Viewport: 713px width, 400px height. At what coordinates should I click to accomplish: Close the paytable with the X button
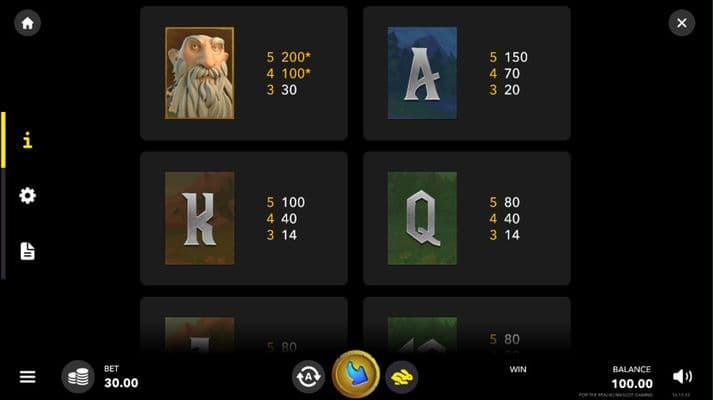[x=681, y=23]
